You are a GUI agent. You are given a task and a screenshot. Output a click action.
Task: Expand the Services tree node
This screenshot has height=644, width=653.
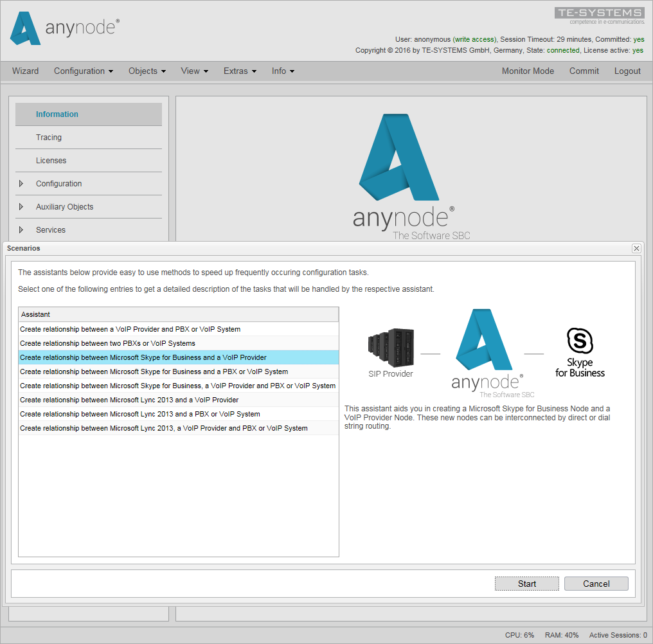(x=21, y=230)
